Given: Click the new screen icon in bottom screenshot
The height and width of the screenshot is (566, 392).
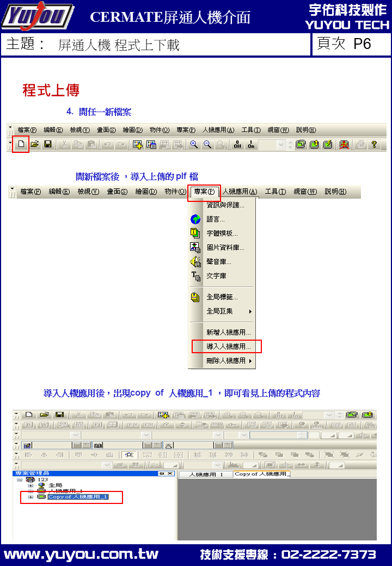Looking at the screenshot, I should tap(163, 414).
